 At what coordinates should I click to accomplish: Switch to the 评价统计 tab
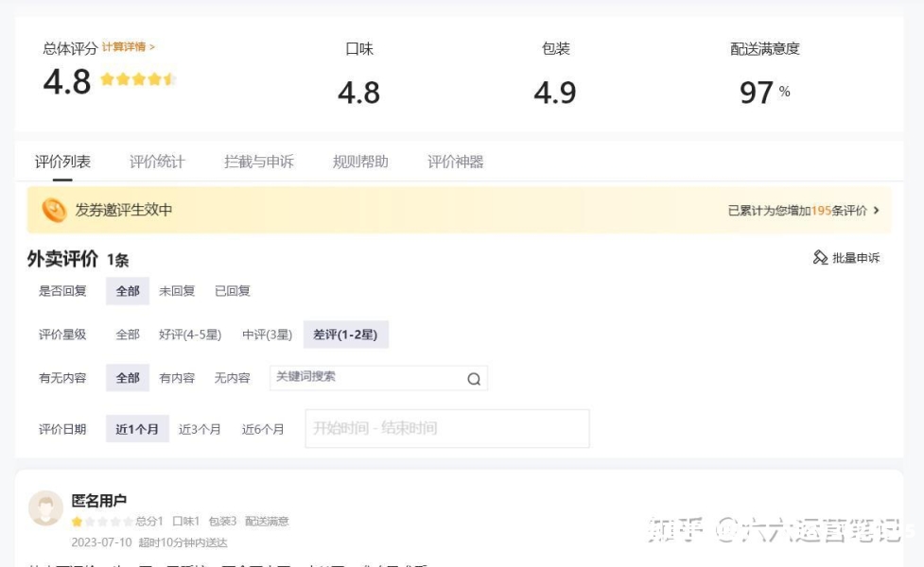click(x=157, y=162)
